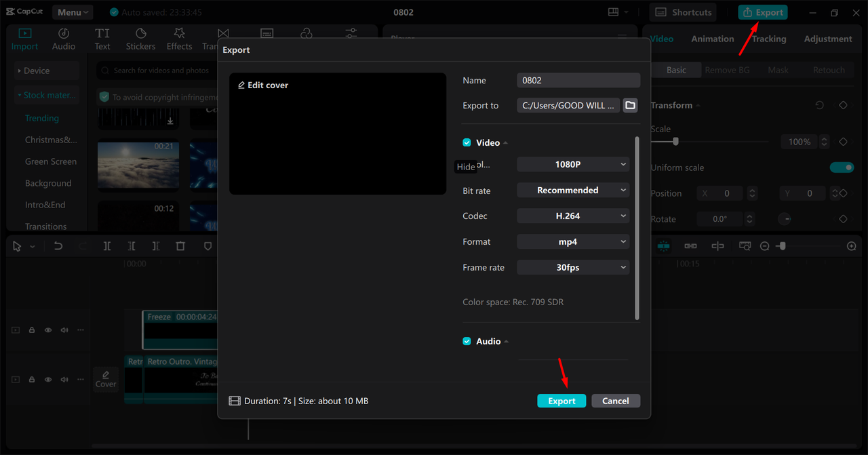868x455 pixels.
Task: Cancel the Export dialog
Action: pyautogui.click(x=616, y=401)
